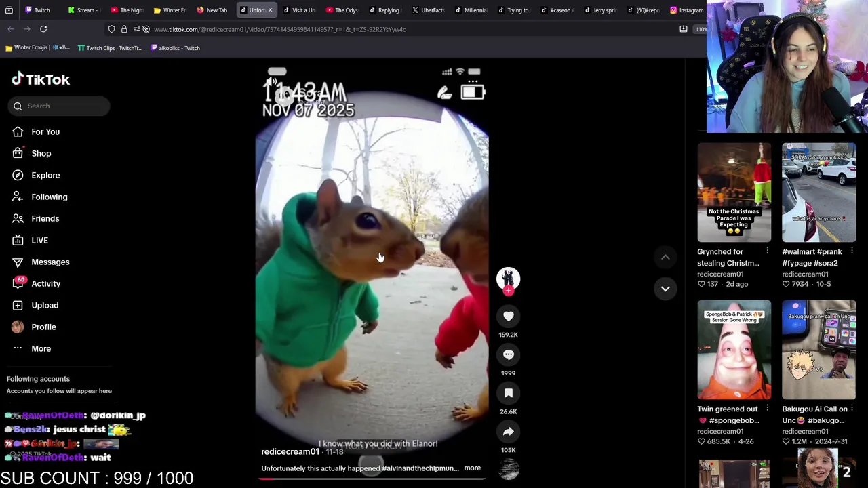Open video options three-dots menu
Viewport: 868px width, 488px height.
point(473,82)
